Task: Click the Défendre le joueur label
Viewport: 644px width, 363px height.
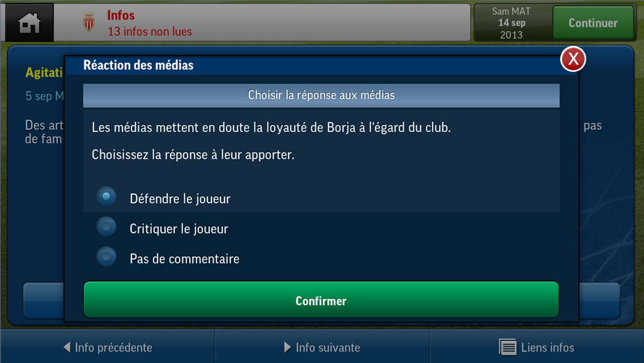Action: 180,199
